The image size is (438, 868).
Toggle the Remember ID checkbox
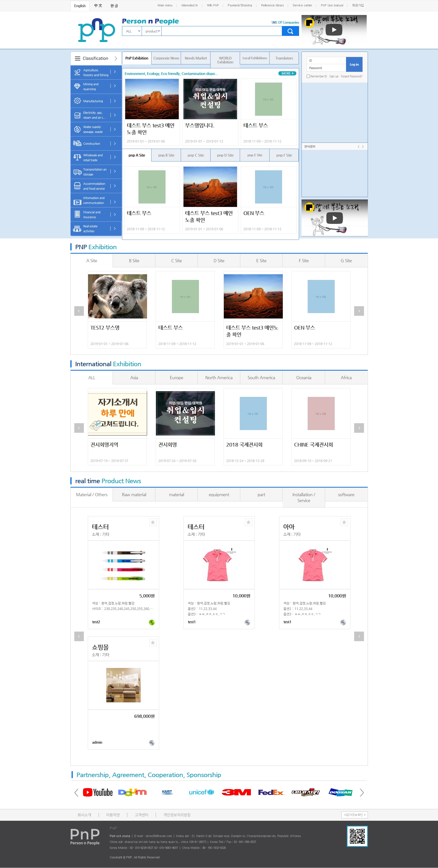[x=308, y=76]
